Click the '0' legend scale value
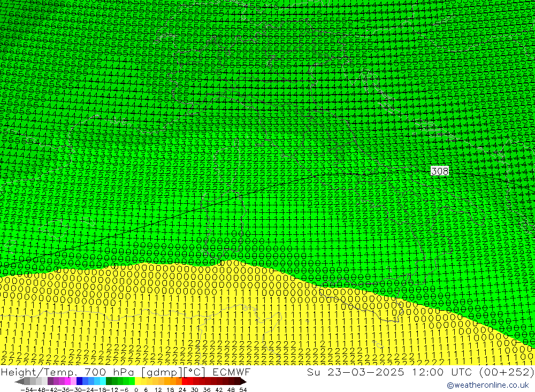The image size is (535, 392). (x=136, y=390)
